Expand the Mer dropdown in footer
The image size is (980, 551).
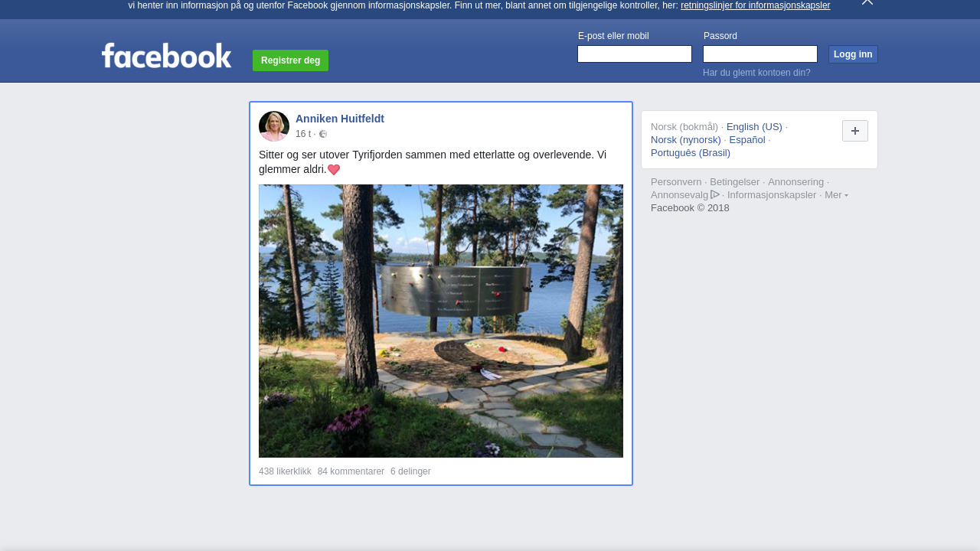[x=835, y=195]
